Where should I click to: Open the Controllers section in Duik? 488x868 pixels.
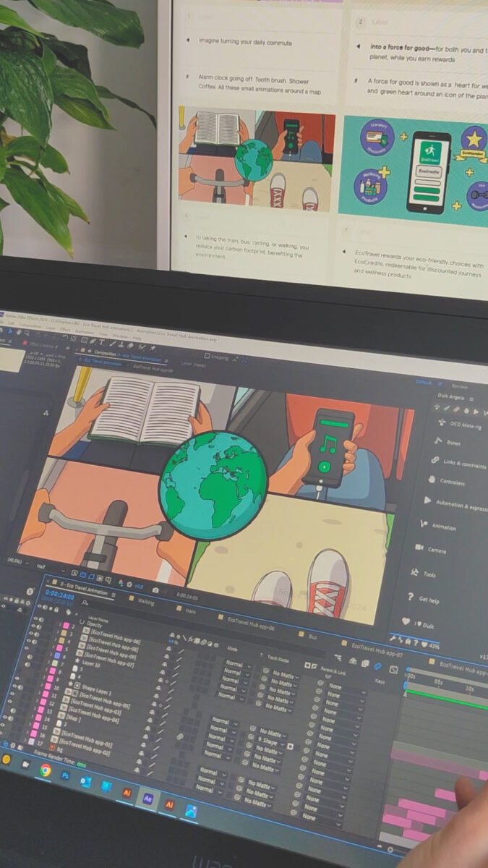[446, 481]
